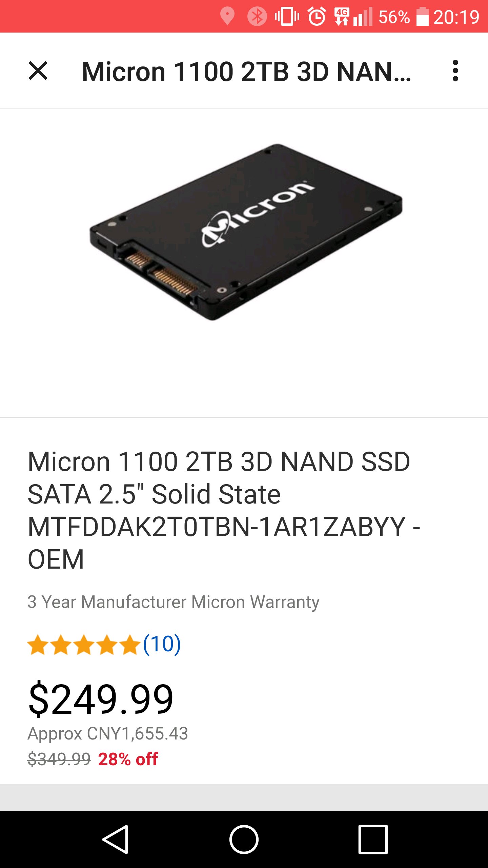Tap the Android back navigation button
Image resolution: width=488 pixels, height=868 pixels.
pyautogui.click(x=116, y=839)
